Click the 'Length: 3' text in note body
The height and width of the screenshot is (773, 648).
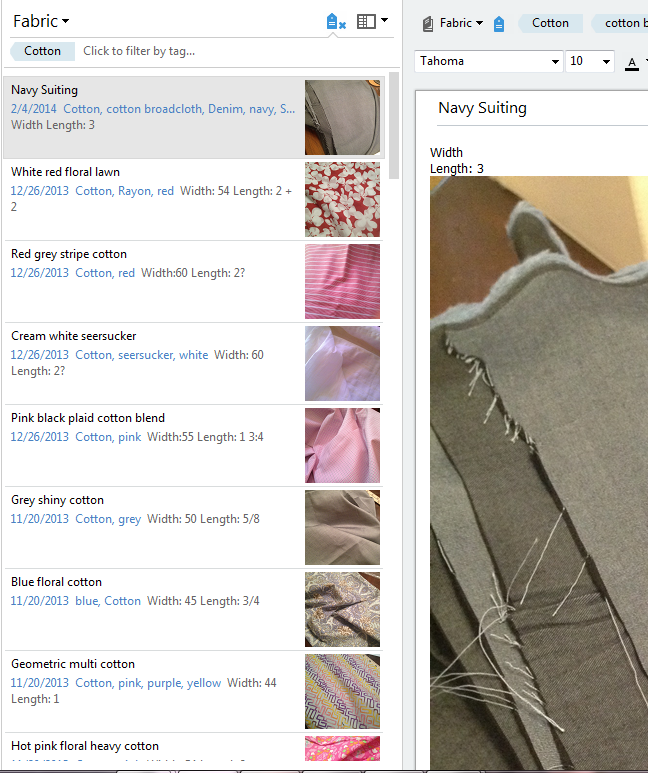(457, 169)
